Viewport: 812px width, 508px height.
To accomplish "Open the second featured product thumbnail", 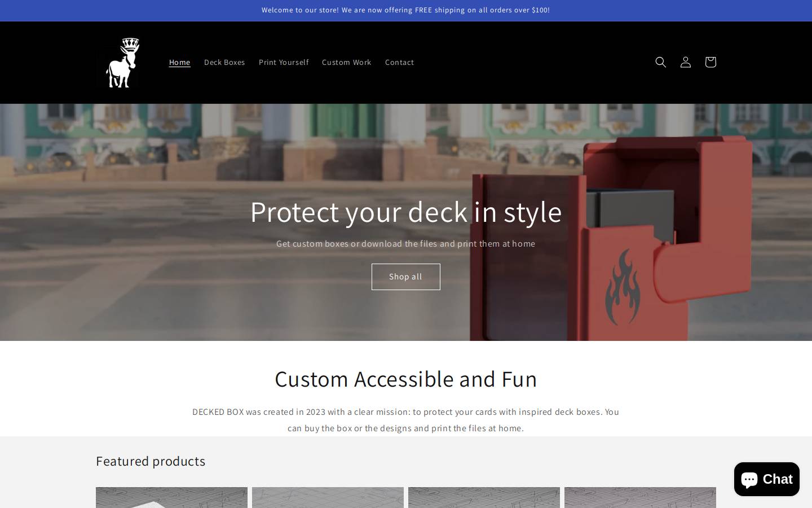I will tap(328, 497).
